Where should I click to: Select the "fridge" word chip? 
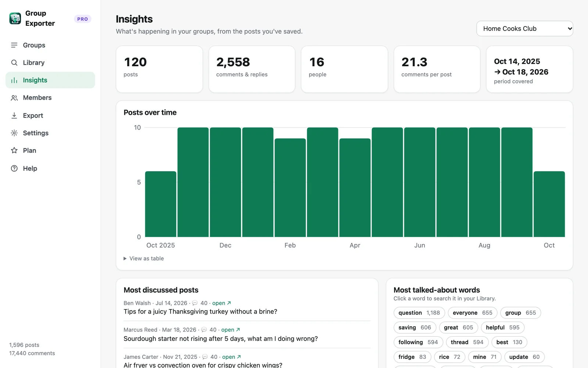tap(412, 357)
